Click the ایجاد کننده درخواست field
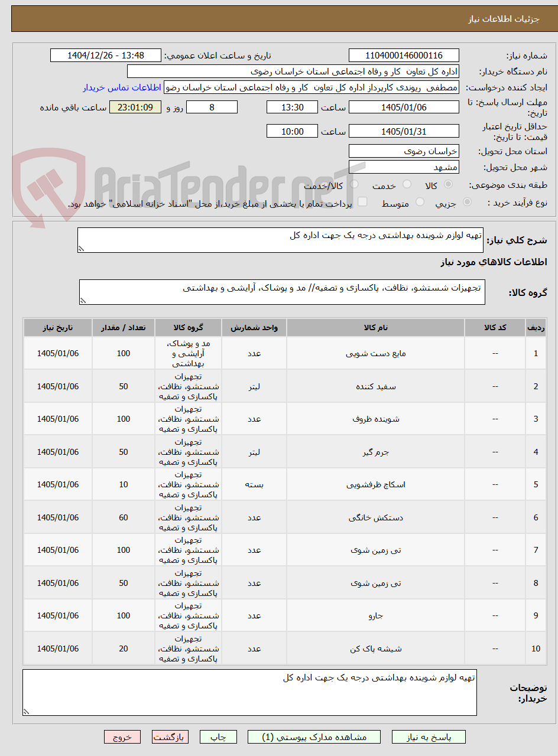 (x=311, y=87)
